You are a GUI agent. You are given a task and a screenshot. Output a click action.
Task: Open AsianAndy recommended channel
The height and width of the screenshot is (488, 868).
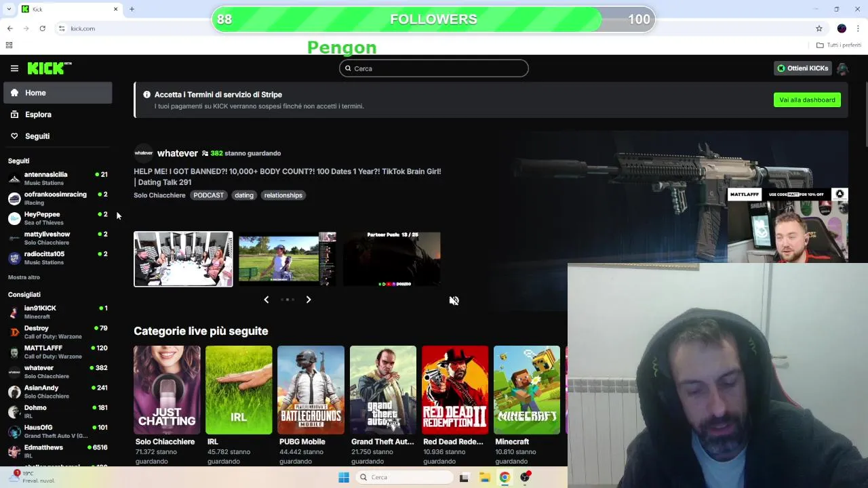pos(58,392)
